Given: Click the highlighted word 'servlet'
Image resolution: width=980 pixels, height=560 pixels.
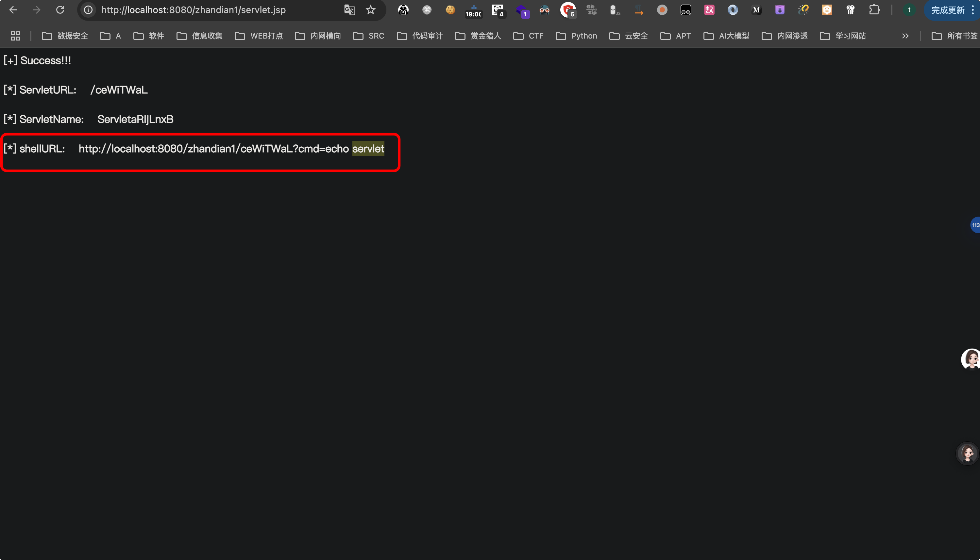Looking at the screenshot, I should (x=368, y=148).
